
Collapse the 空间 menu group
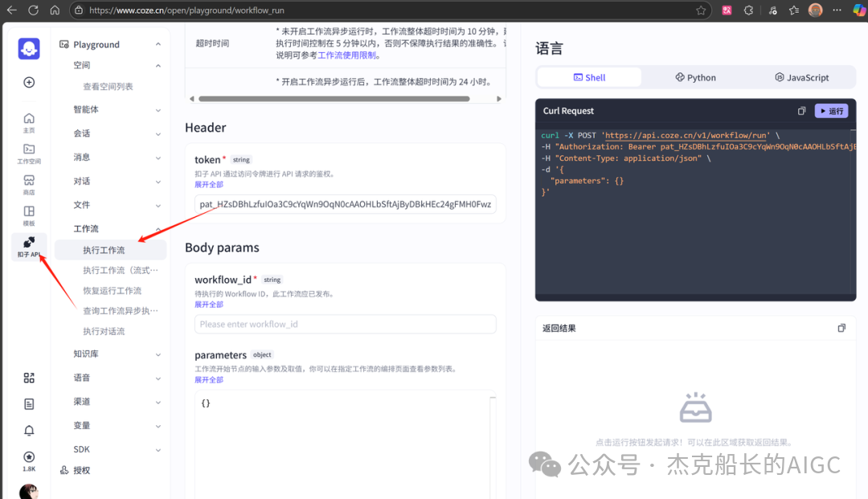click(x=158, y=65)
